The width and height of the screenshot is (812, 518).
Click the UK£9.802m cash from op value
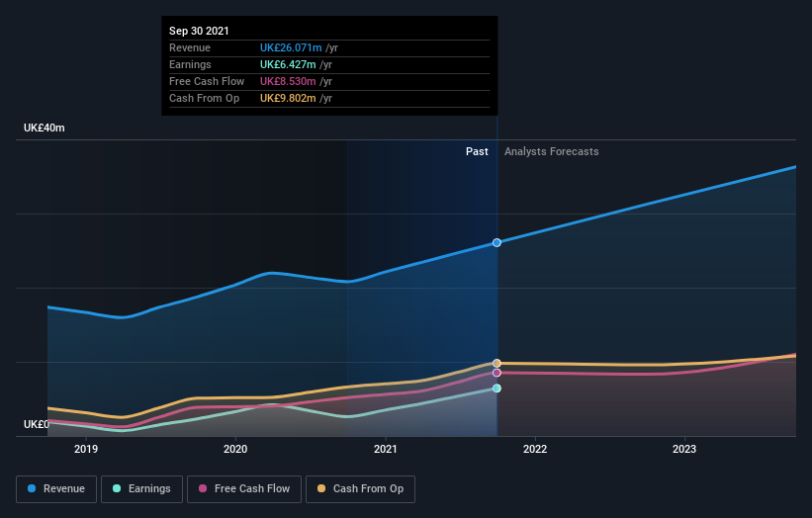(x=288, y=98)
